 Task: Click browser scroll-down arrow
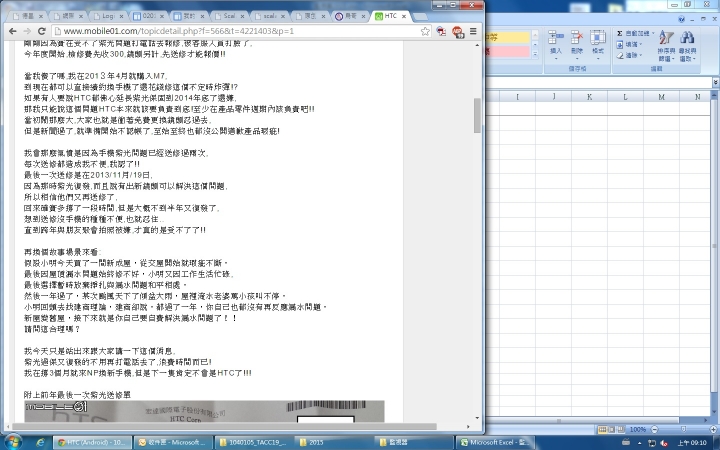click(x=477, y=417)
